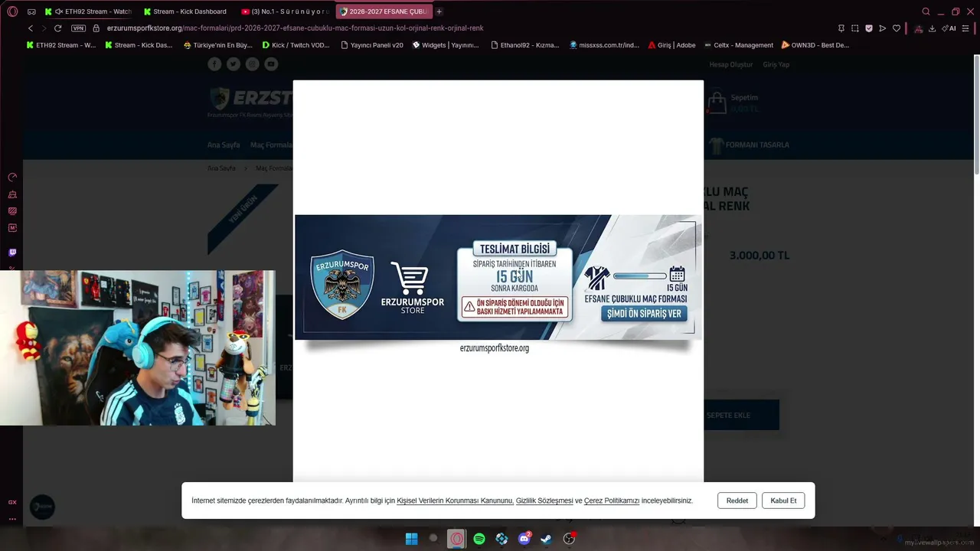
Task: Open the AI assistant button
Action: click(x=949, y=28)
